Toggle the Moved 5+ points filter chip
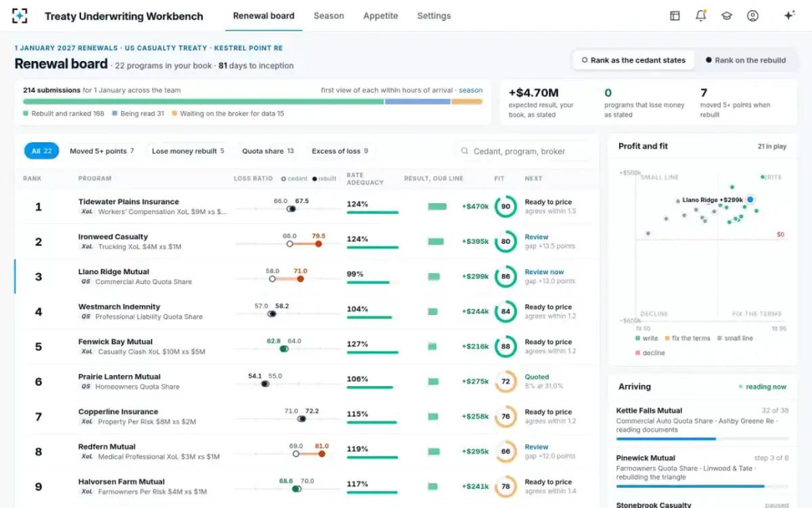 pos(101,151)
